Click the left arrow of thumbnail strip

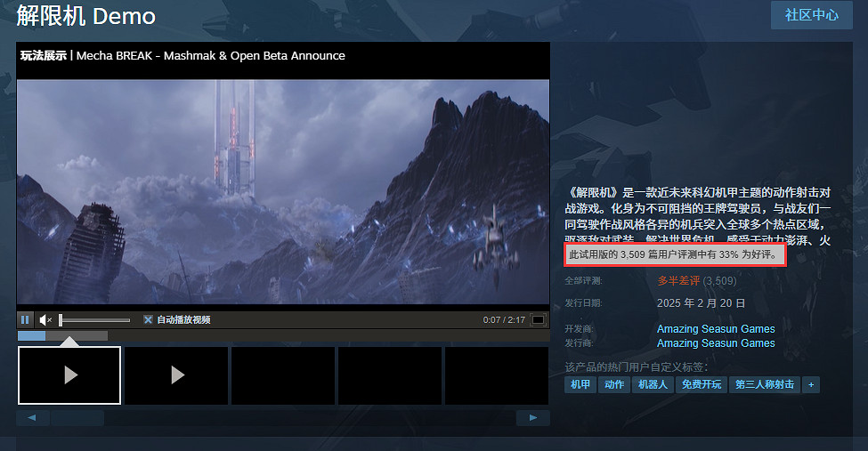33,418
